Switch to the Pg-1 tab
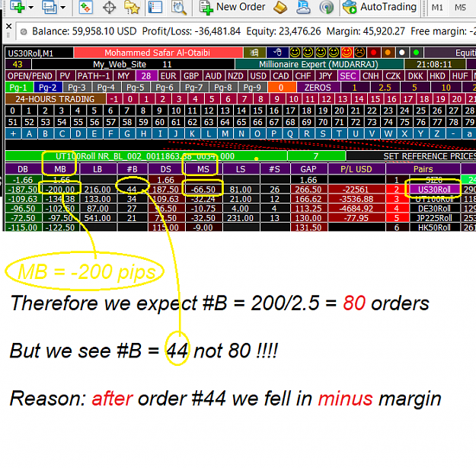This screenshot has height=468, width=476. (18, 88)
